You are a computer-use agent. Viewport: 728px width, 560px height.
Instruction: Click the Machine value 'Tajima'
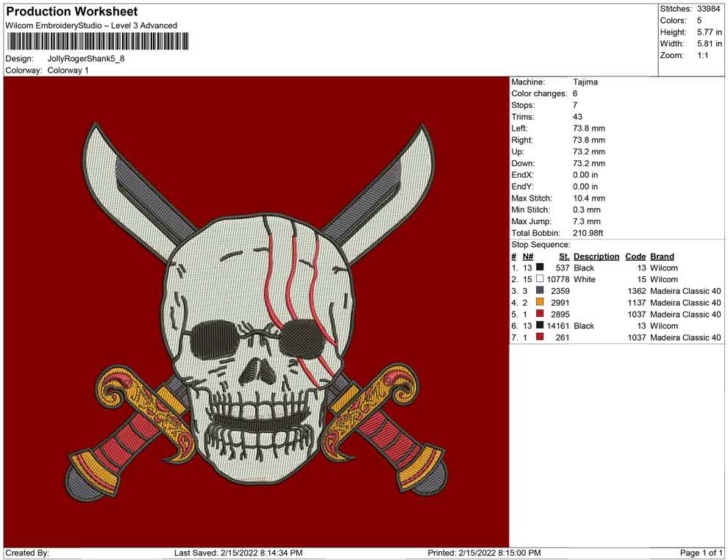(x=585, y=82)
